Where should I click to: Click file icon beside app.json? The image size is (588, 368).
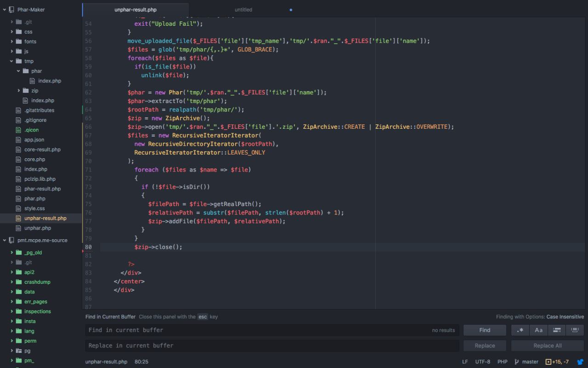[x=19, y=140]
